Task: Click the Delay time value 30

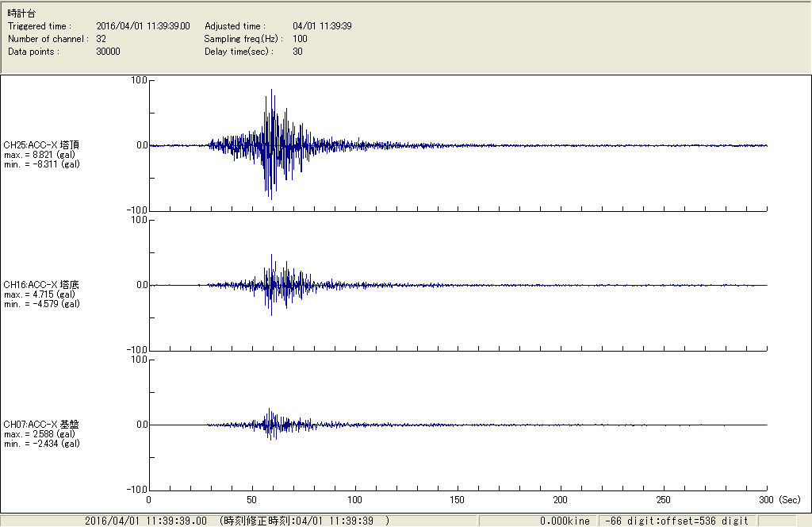Action: click(x=297, y=52)
